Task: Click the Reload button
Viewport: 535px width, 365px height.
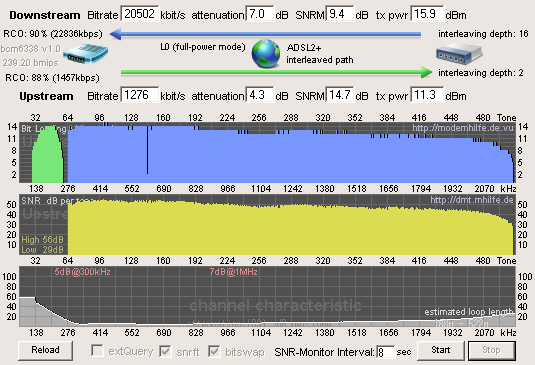Action: point(45,350)
